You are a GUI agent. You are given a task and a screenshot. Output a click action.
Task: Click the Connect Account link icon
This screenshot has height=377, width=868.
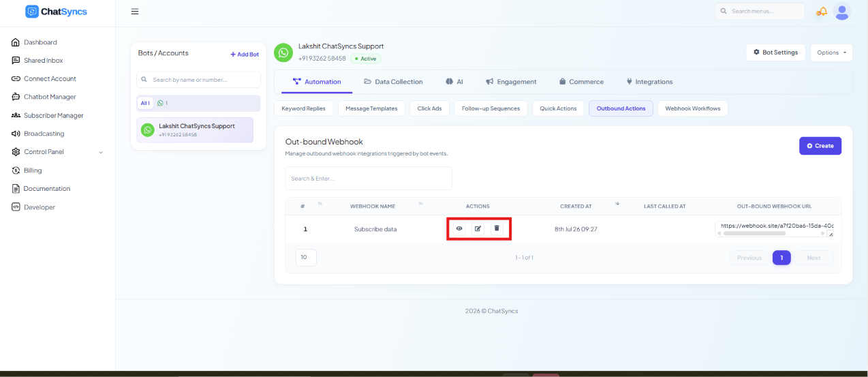point(16,79)
